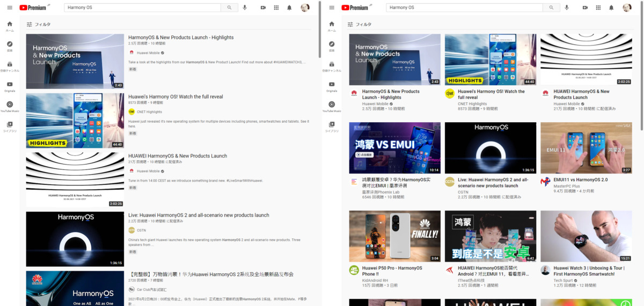
Task: Open ライブラリ (Library) in the list-view window sidebar
Action: (10, 127)
